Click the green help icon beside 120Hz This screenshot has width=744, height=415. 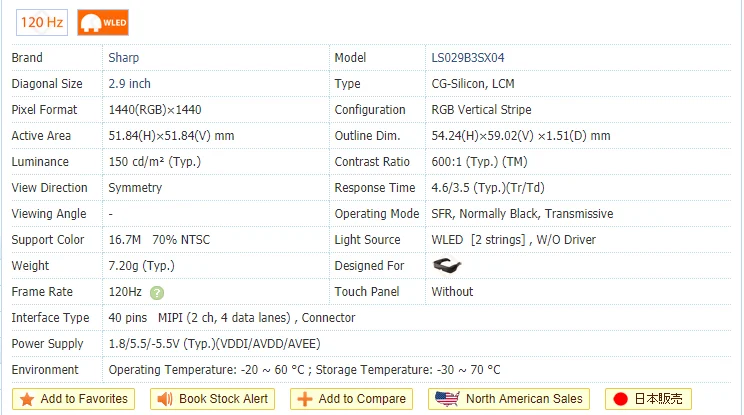157,293
